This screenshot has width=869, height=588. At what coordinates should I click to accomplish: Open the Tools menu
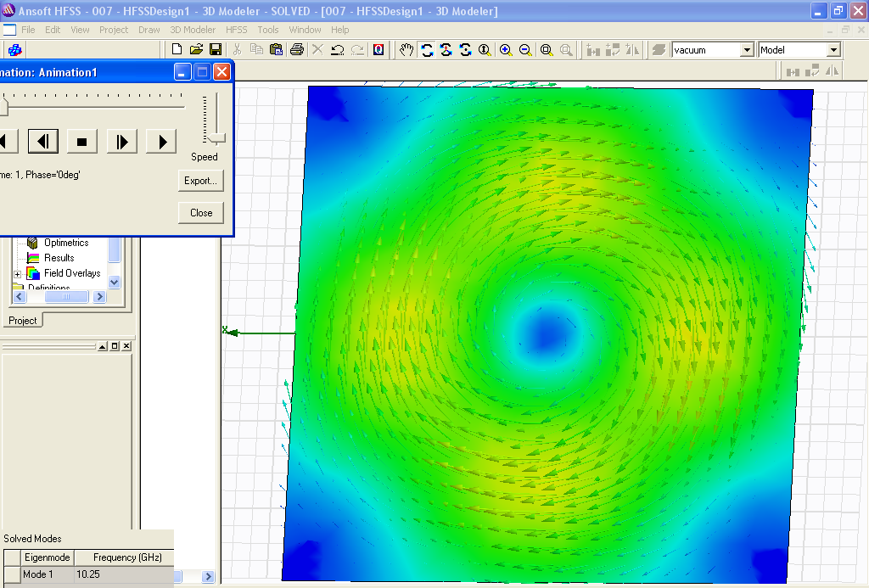(267, 30)
